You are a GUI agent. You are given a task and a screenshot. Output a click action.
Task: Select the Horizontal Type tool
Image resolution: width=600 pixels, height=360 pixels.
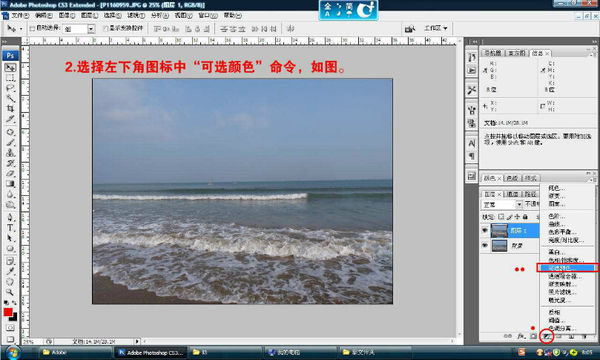point(10,228)
